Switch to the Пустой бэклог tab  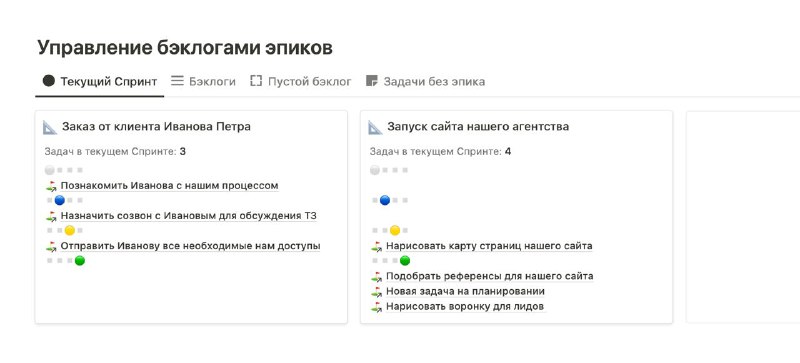(301, 82)
